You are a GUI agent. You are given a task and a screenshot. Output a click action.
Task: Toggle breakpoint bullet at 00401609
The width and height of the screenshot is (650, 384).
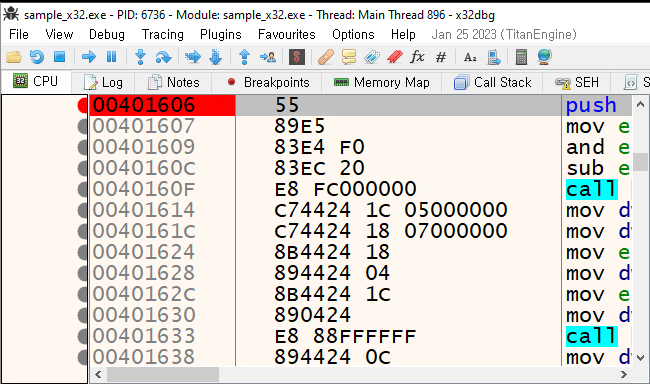82,147
